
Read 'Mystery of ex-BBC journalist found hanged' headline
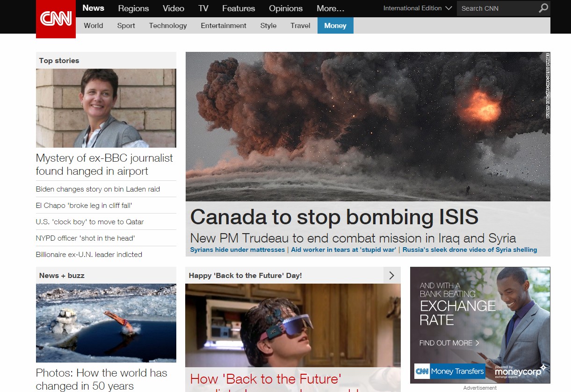point(104,164)
